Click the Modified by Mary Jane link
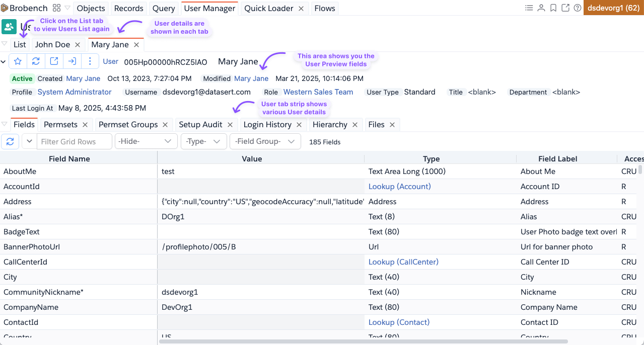 (251, 78)
